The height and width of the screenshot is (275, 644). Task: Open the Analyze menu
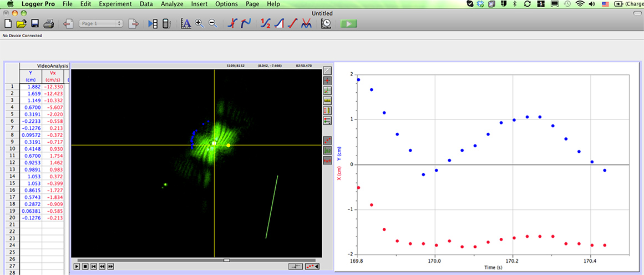171,4
